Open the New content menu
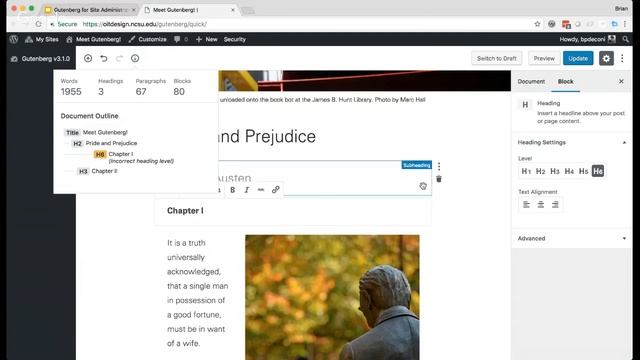This screenshot has height=360, width=640. [207, 39]
